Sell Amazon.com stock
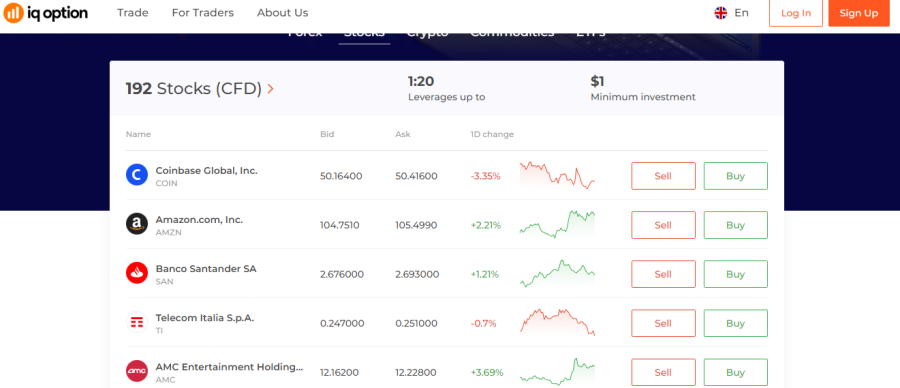This screenshot has height=388, width=900. tap(663, 225)
